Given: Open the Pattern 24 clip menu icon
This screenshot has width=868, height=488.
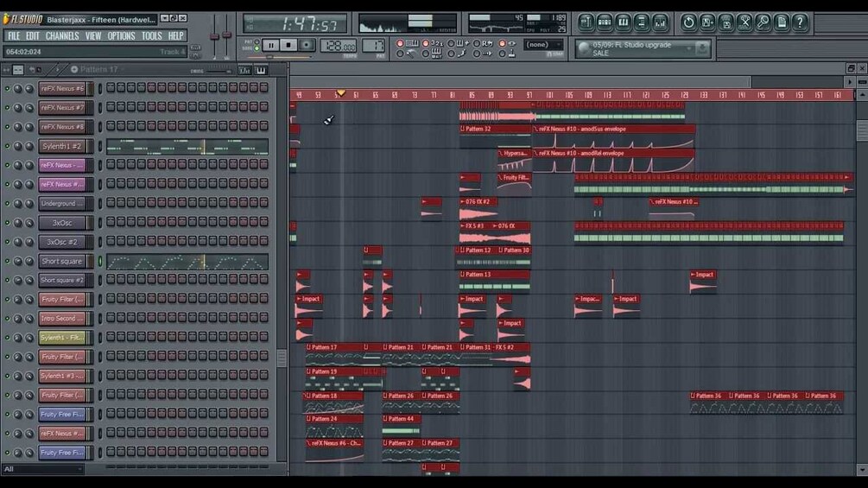Looking at the screenshot, I should point(309,419).
